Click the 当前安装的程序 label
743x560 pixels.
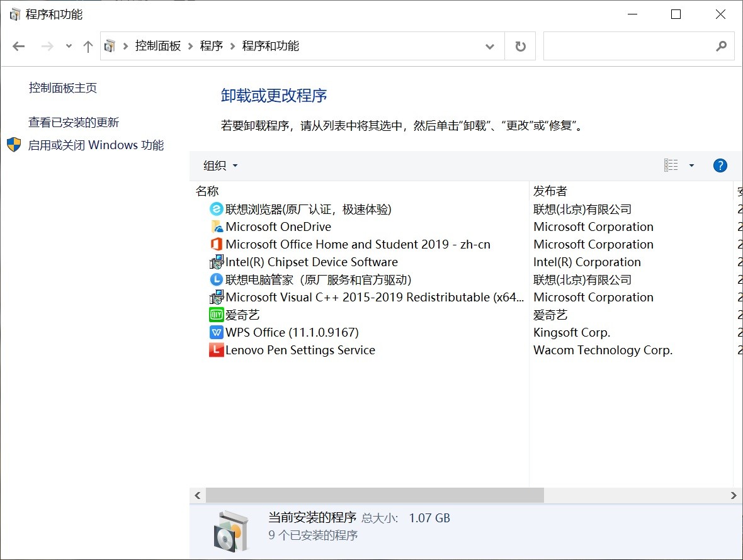coord(312,517)
